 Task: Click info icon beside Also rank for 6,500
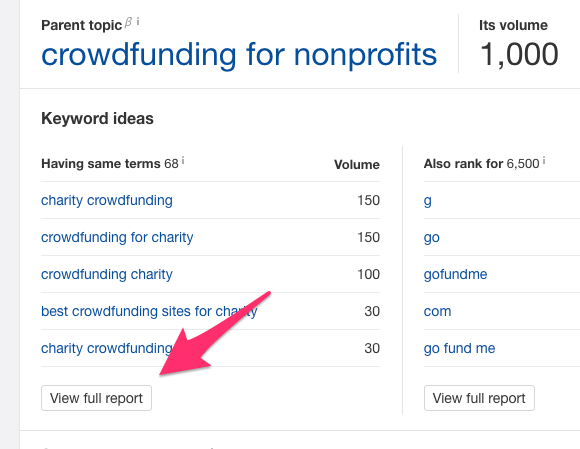(x=544, y=161)
